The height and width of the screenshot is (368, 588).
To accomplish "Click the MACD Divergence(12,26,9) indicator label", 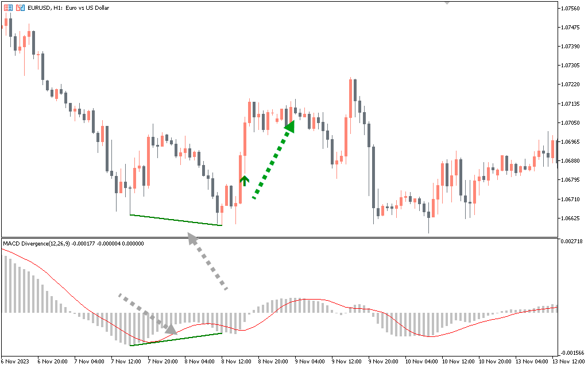I will point(73,243).
